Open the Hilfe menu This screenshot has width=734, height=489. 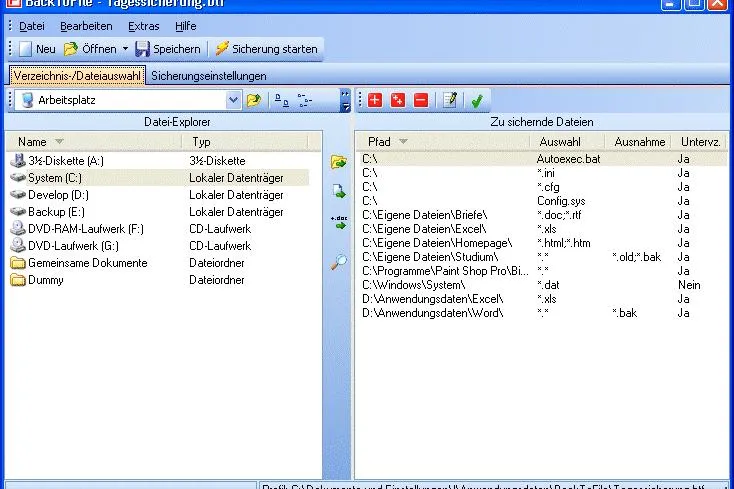(185, 26)
